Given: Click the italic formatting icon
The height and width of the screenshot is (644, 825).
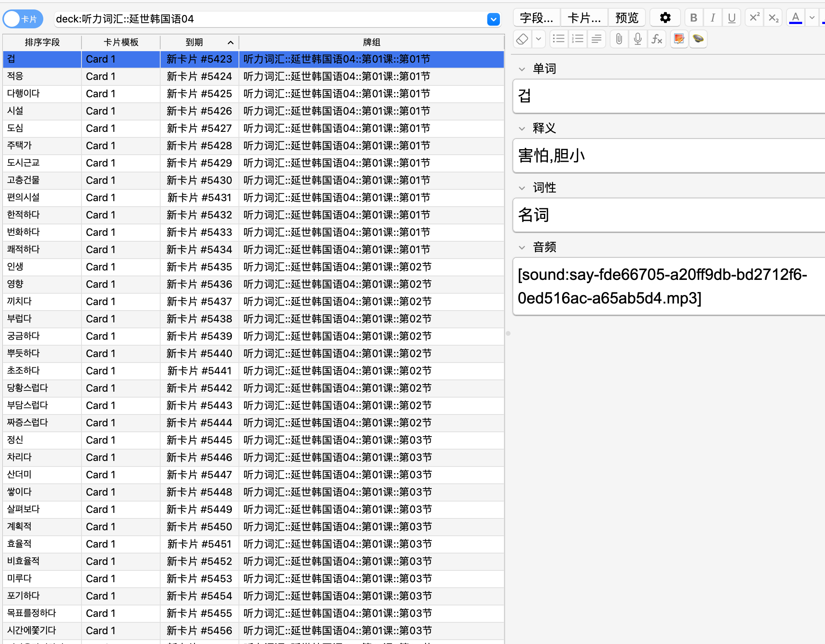Looking at the screenshot, I should (x=712, y=18).
